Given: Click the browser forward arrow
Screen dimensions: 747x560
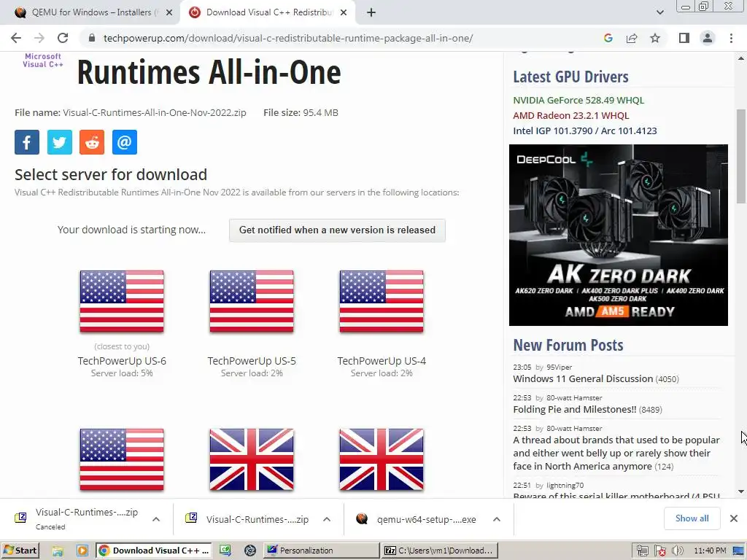Looking at the screenshot, I should coord(39,38).
